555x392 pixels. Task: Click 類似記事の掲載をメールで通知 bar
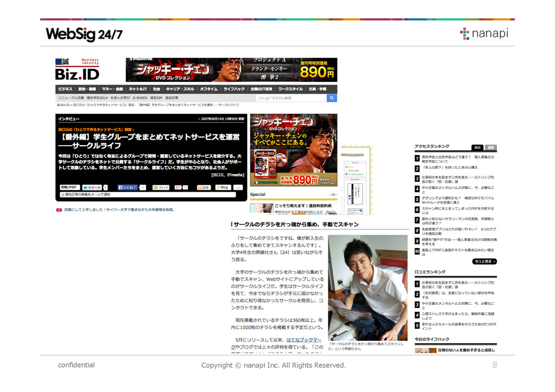[x=148, y=194]
